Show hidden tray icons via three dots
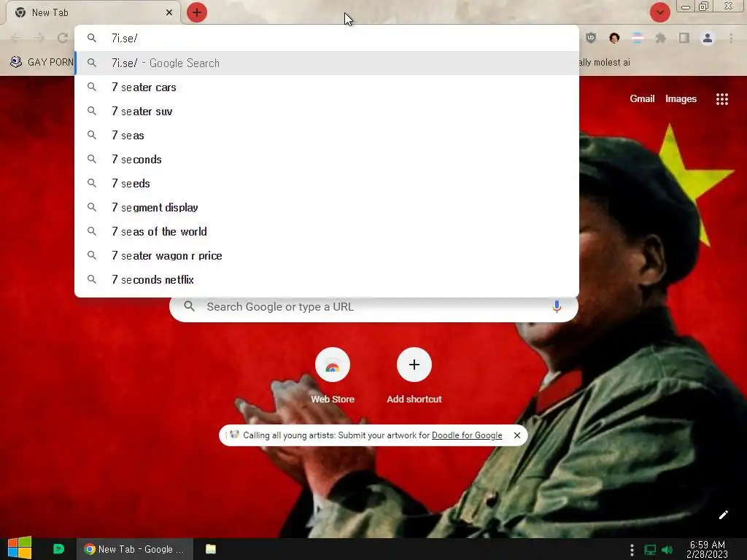 tap(632, 550)
